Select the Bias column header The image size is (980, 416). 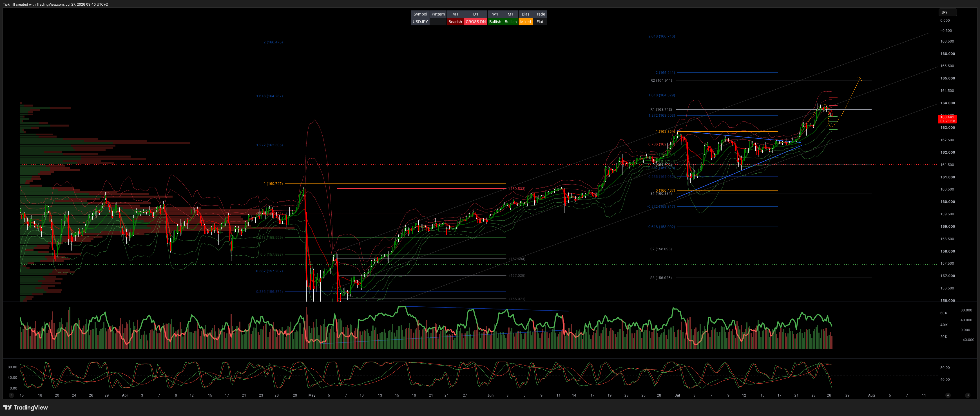525,14
